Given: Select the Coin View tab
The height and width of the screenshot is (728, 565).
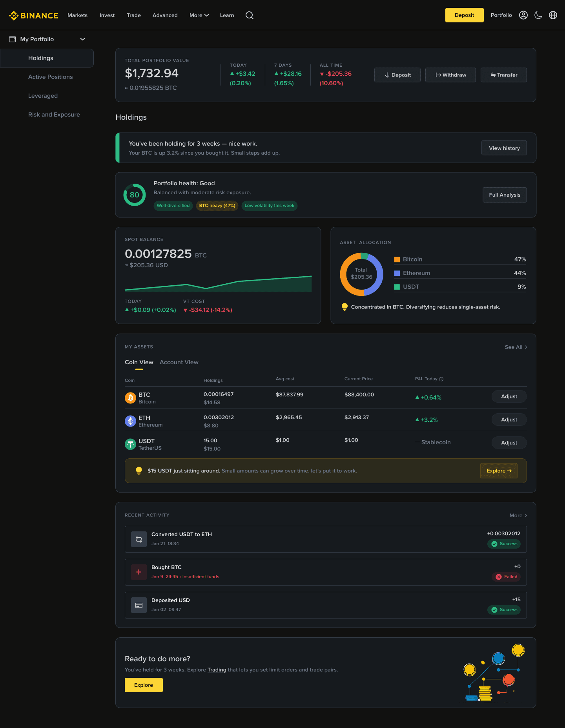Looking at the screenshot, I should point(139,362).
